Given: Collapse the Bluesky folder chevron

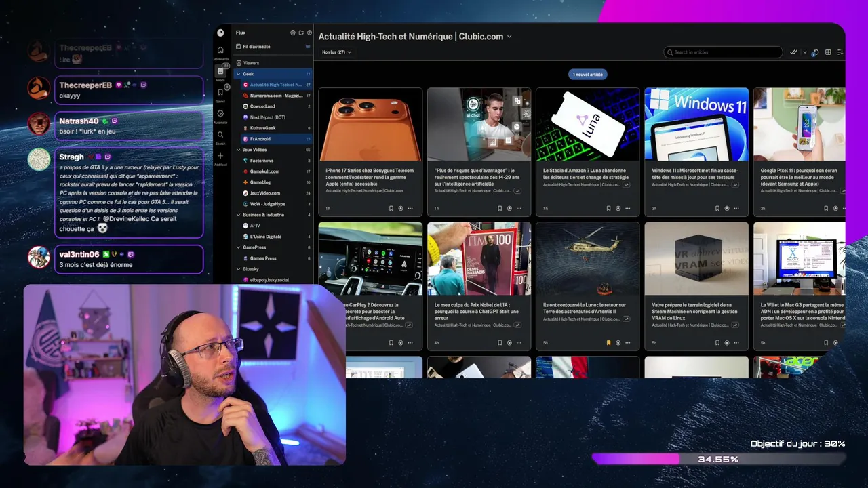Looking at the screenshot, I should 238,269.
